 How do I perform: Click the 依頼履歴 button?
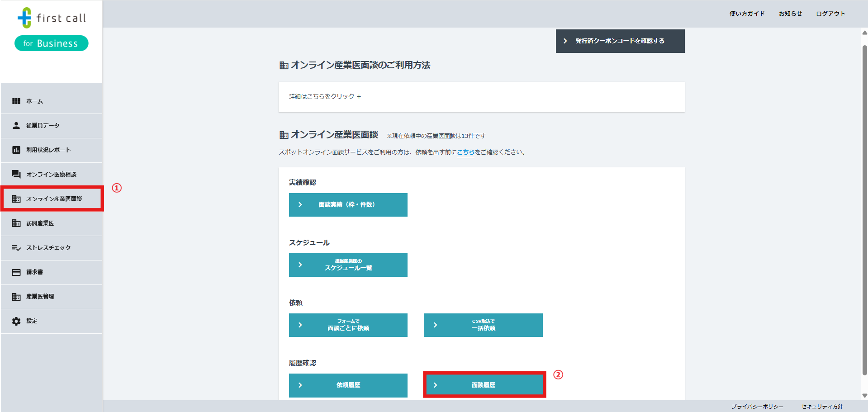348,385
